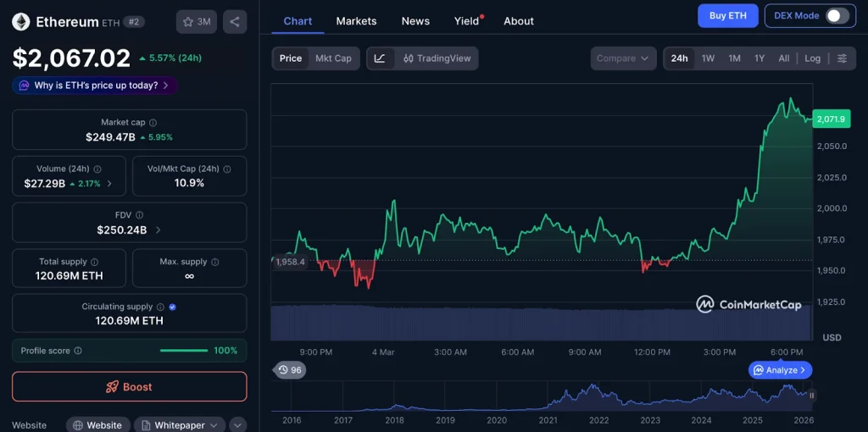The height and width of the screenshot is (432, 868).
Task: Click the historical mini chart range selector
Action: click(x=542, y=396)
